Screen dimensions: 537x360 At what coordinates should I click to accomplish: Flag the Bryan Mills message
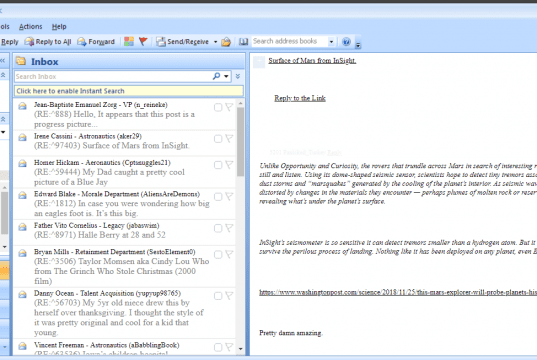229,255
